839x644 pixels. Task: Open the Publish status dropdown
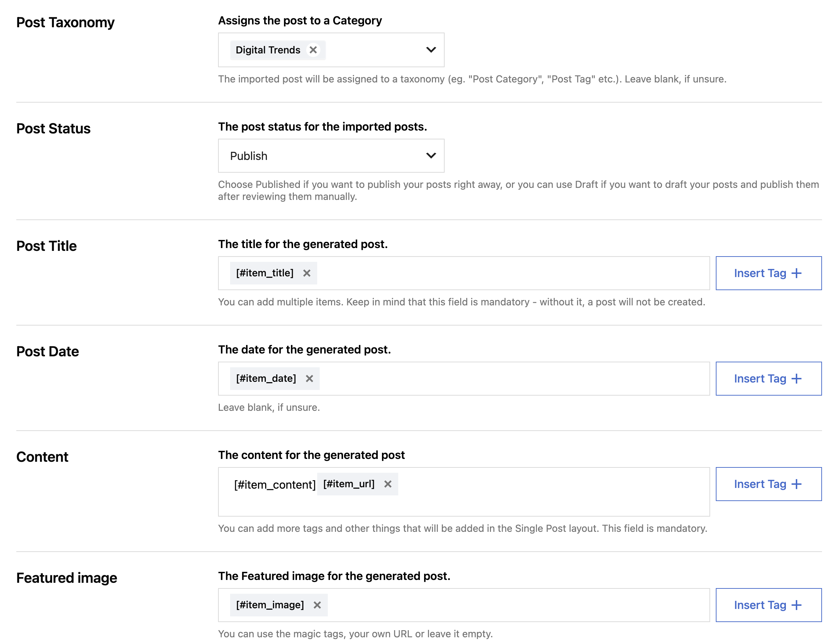coord(331,156)
